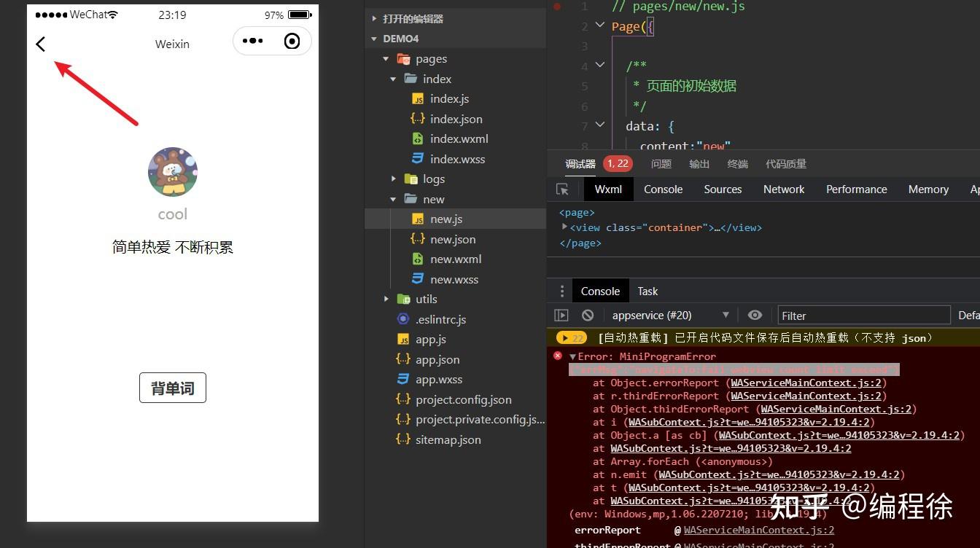Collapse the pages folder in explorer
Viewport: 980px width, 548px height.
pyautogui.click(x=386, y=58)
